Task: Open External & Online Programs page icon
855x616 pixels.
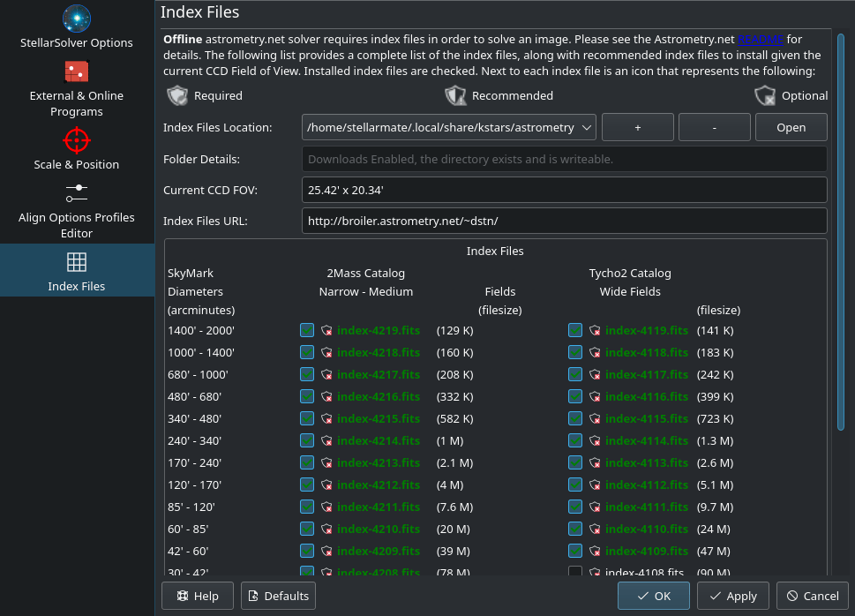Action: pyautogui.click(x=77, y=71)
